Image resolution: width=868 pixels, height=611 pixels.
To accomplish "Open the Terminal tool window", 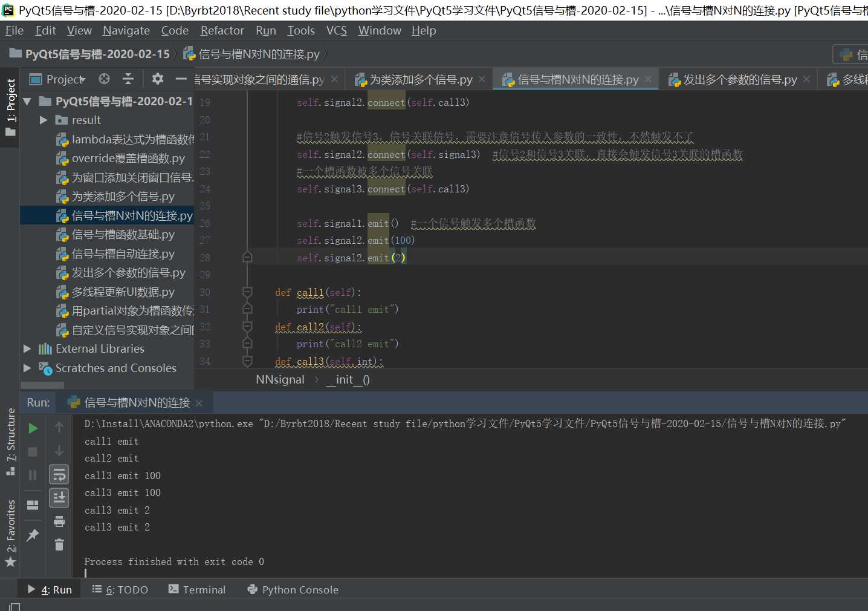I will pyautogui.click(x=197, y=590).
